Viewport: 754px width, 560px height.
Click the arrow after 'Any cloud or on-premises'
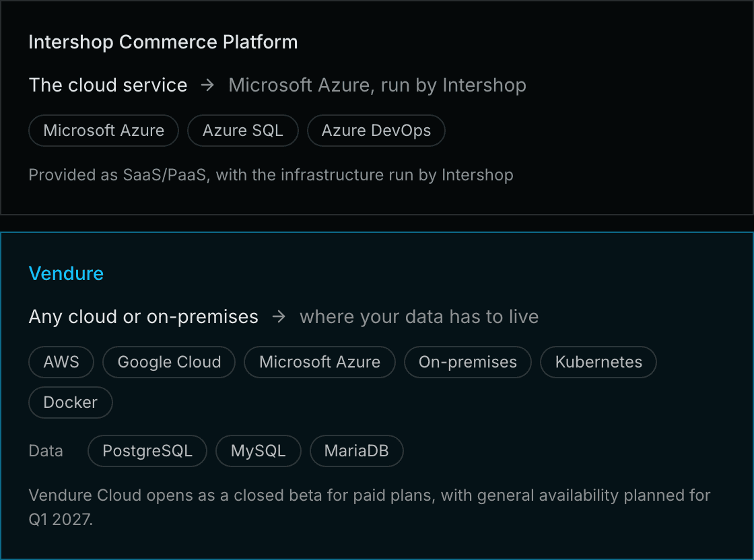279,317
